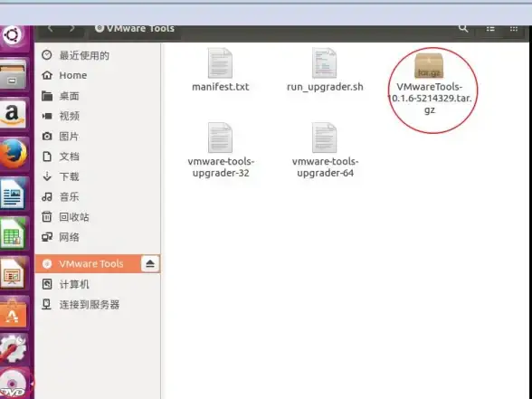Open 计算机 in sidebar
Screen dimensions: 532x399
[x=98, y=284]
